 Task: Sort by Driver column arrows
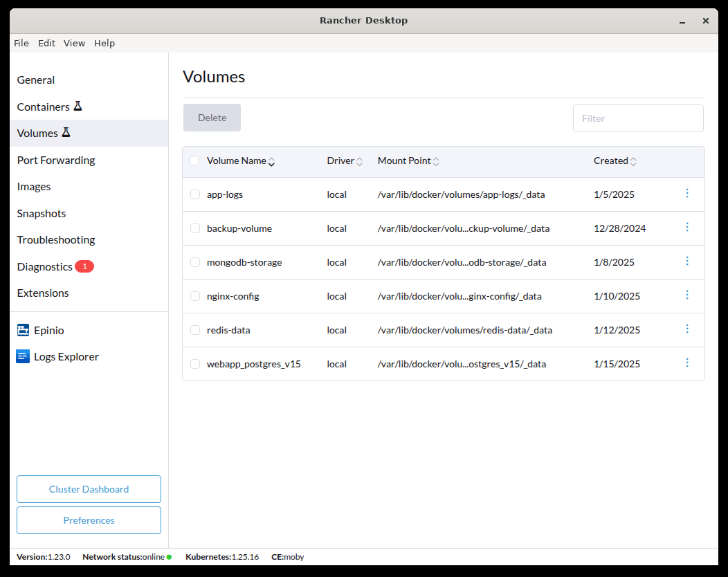pyautogui.click(x=359, y=161)
